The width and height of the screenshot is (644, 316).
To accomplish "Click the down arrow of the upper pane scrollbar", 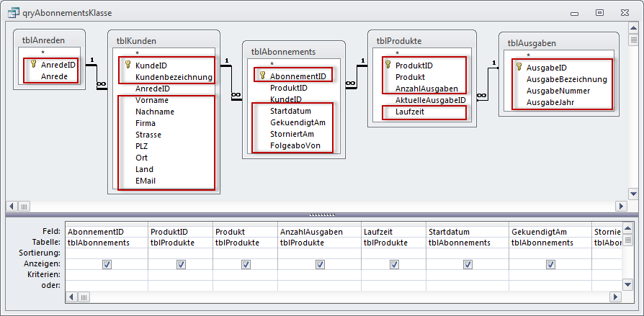I will coord(632,194).
